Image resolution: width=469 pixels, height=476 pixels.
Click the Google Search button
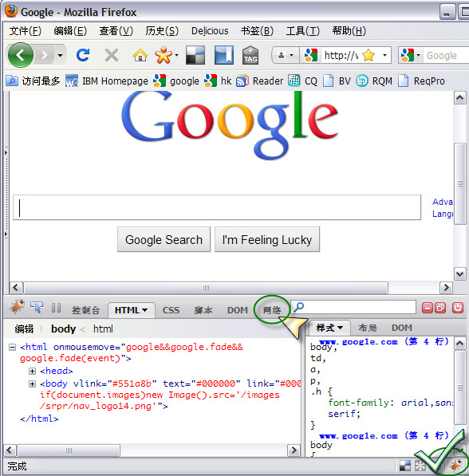pyautogui.click(x=164, y=239)
